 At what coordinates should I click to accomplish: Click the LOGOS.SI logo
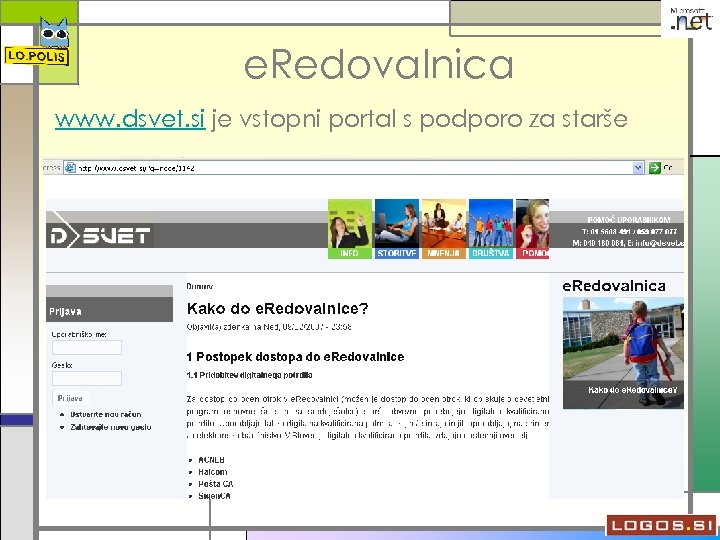[661, 524]
